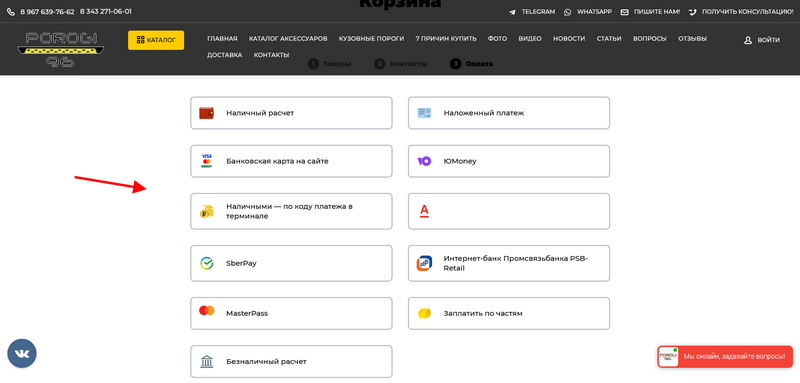Click the user profile icon near Войти
Image resolution: width=800 pixels, height=383 pixels.
click(748, 40)
